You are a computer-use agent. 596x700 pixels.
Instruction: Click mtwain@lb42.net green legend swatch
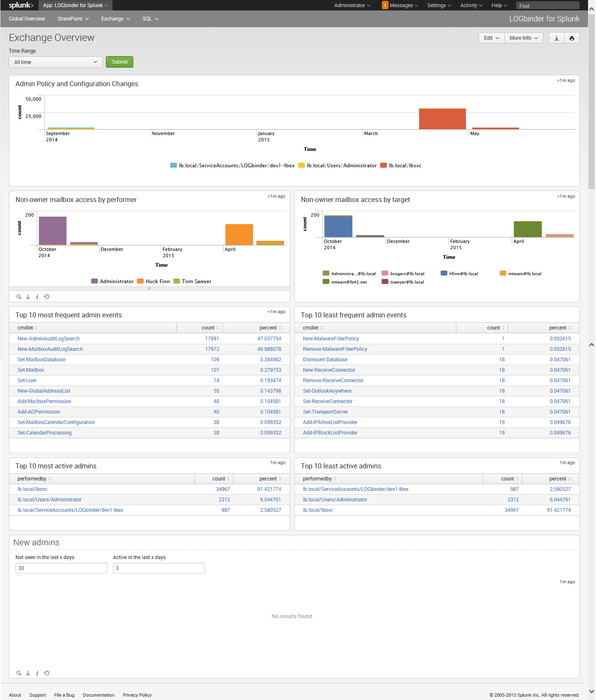pos(326,282)
